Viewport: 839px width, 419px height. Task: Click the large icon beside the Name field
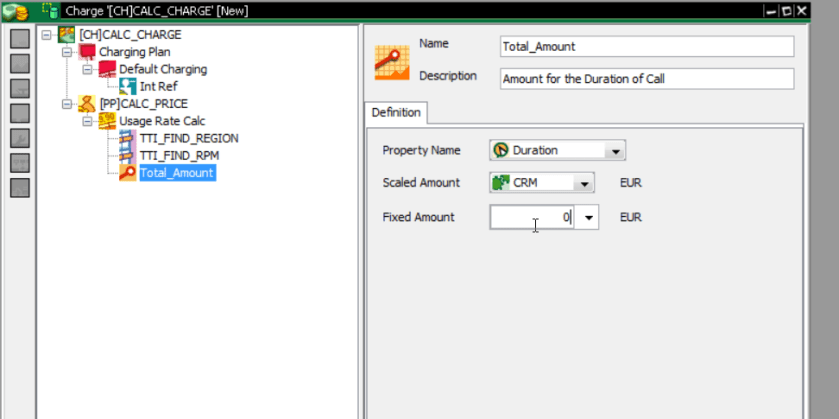pos(392,63)
